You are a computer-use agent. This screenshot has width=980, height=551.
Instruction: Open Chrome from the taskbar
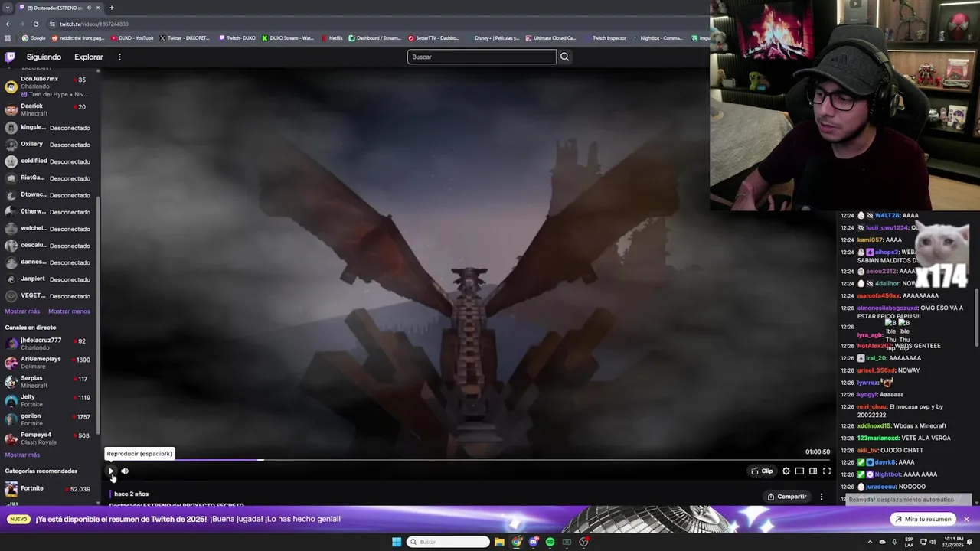coord(517,542)
